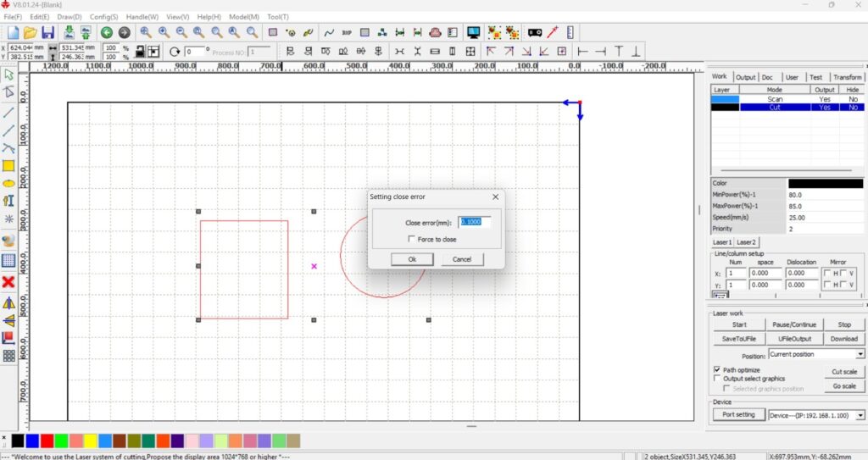The width and height of the screenshot is (868, 460).
Task: Click the Save file icon
Action: (x=47, y=32)
